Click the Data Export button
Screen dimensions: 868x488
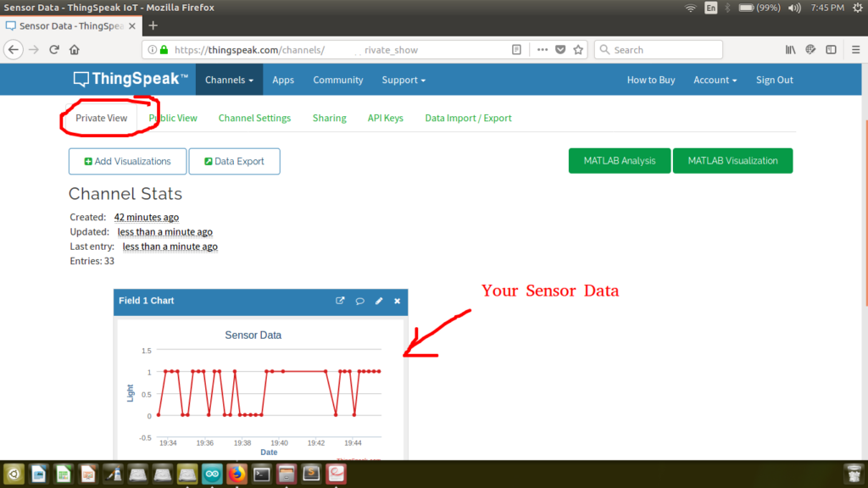(x=234, y=161)
